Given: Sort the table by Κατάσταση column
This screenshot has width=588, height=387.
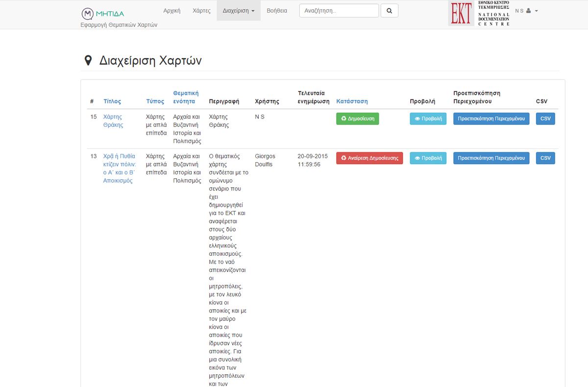Looking at the screenshot, I should [x=352, y=101].
